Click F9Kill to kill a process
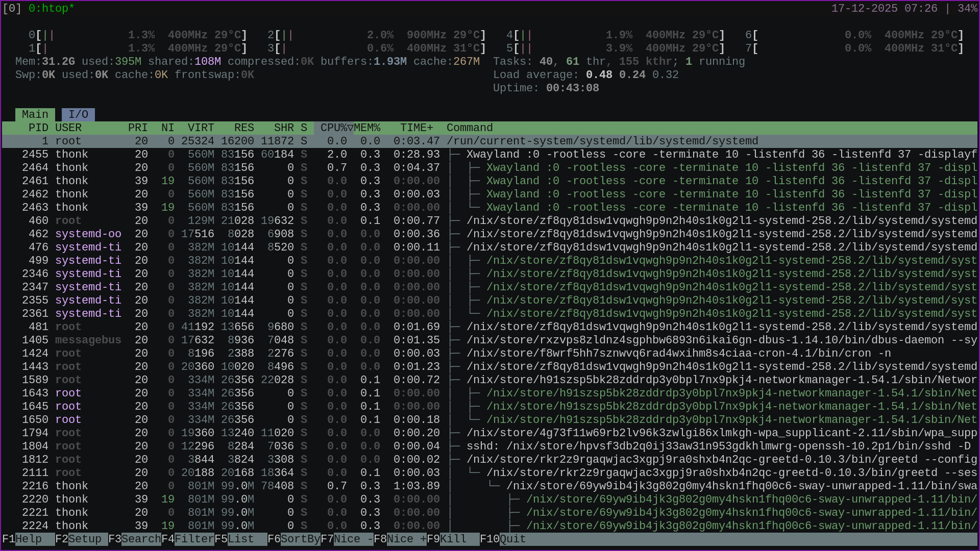This screenshot has width=980, height=551. pyautogui.click(x=449, y=539)
